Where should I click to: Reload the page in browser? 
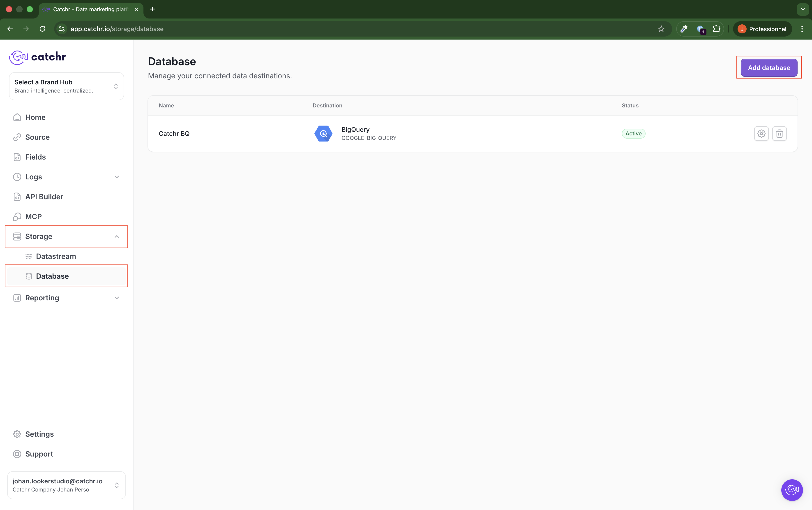[42, 29]
